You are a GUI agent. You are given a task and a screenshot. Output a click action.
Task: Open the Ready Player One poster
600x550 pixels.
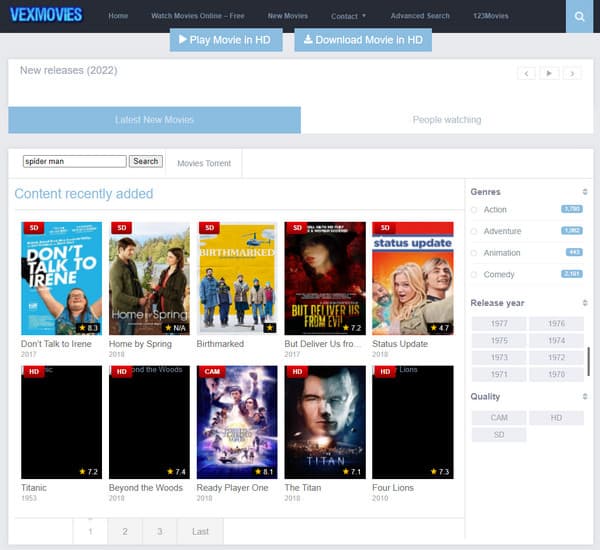(237, 422)
